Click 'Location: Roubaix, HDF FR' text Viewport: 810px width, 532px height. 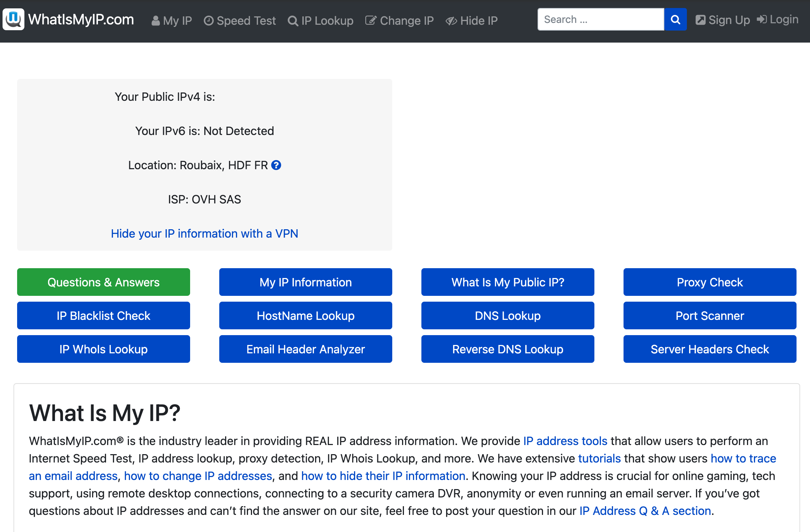point(198,165)
